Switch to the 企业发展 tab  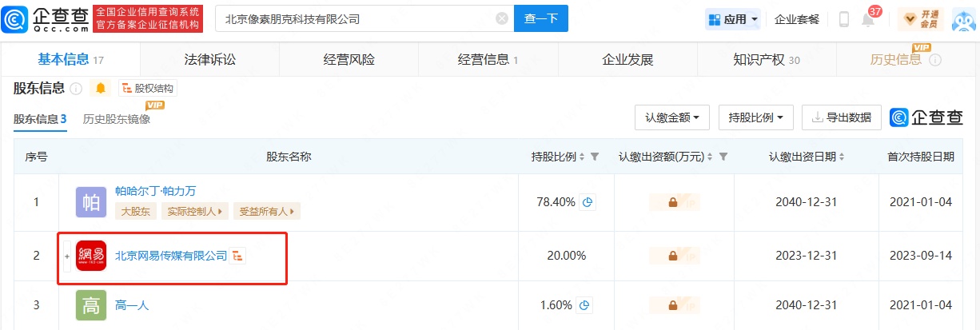click(x=627, y=60)
